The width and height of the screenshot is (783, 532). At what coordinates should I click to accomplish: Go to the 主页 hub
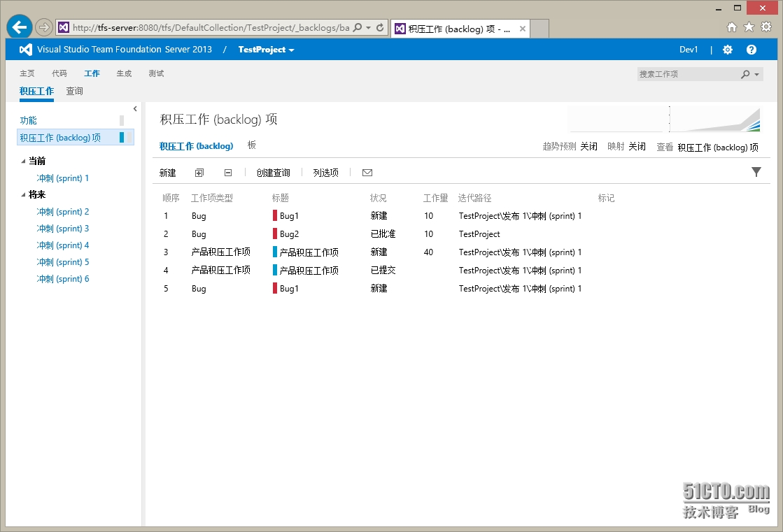click(27, 73)
